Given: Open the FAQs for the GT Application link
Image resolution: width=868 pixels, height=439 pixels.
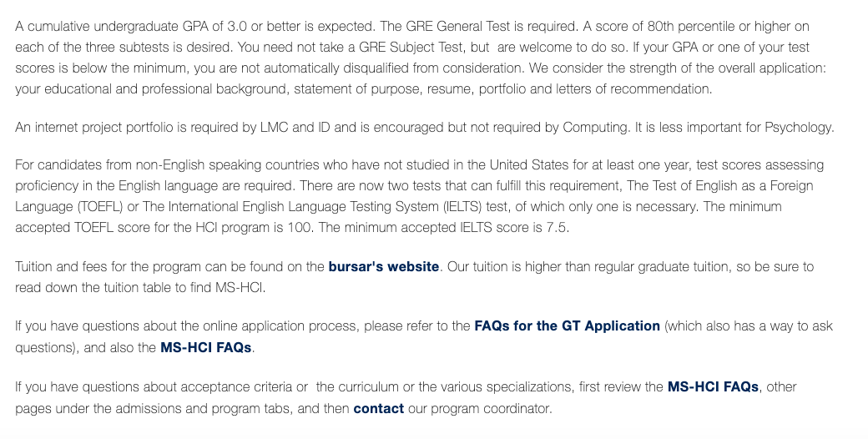Looking at the screenshot, I should [567, 326].
